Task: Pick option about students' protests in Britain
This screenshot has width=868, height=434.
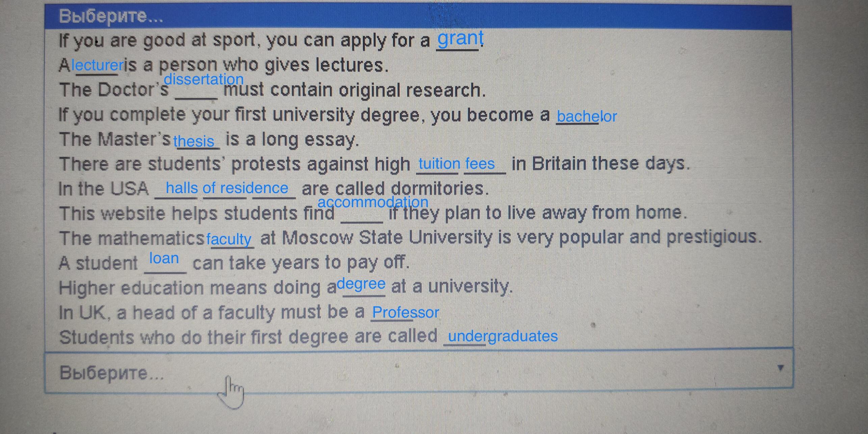Action: (418, 164)
